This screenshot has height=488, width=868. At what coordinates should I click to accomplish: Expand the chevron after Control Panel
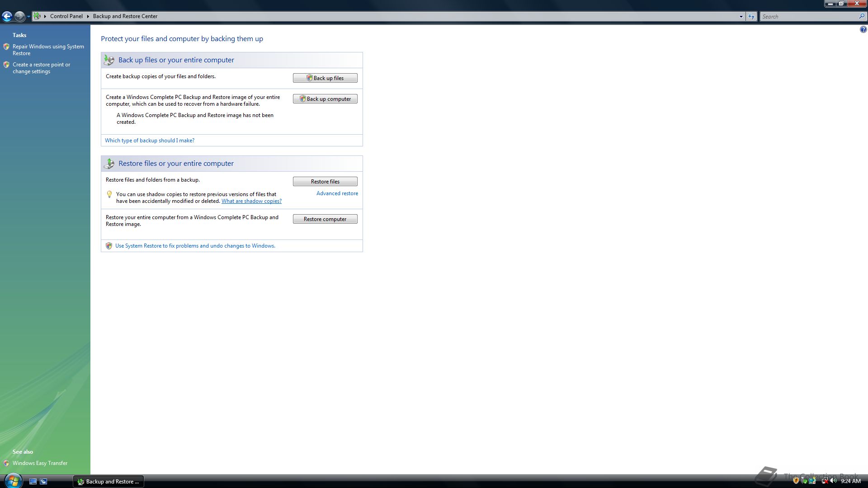88,16
